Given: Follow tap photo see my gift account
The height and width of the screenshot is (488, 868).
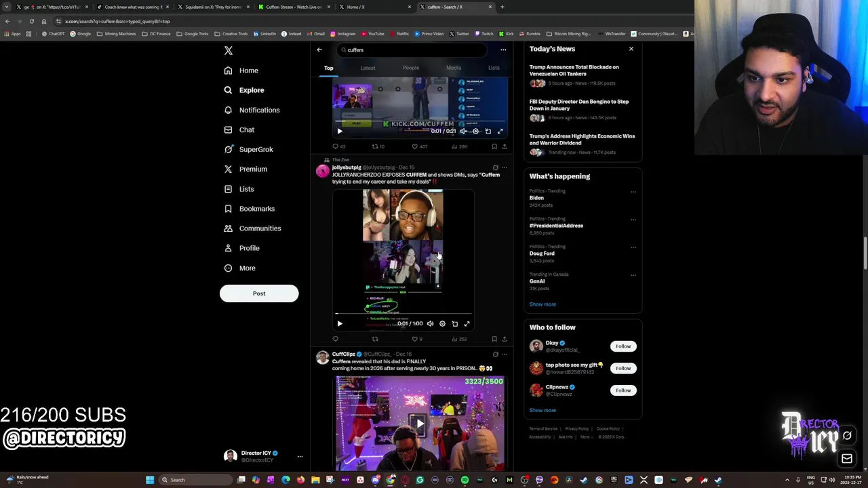Looking at the screenshot, I should point(623,368).
